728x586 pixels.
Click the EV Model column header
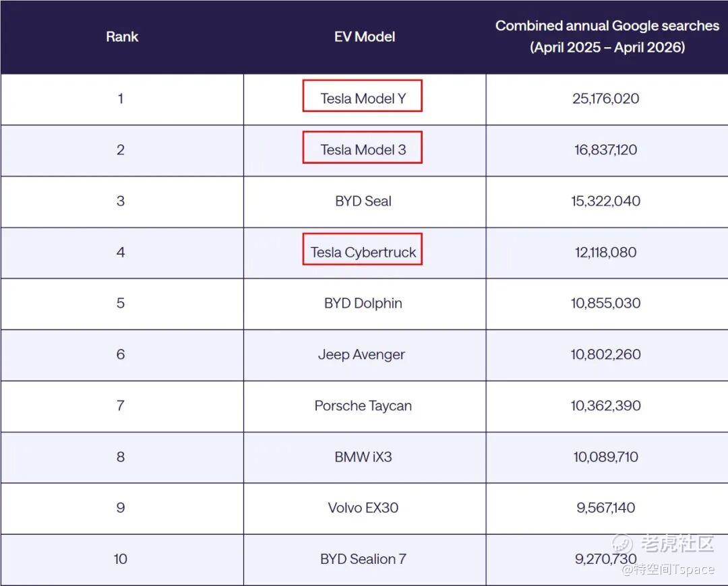click(365, 36)
